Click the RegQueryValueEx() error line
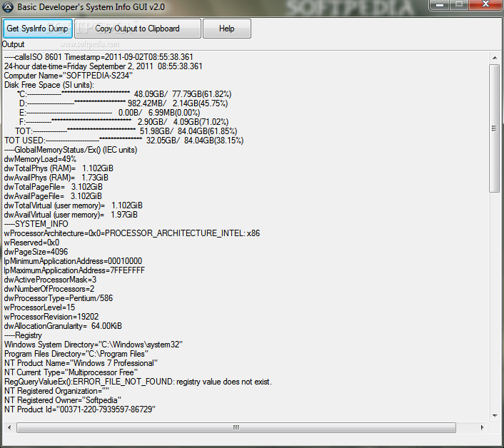The image size is (504, 448). pos(138,382)
